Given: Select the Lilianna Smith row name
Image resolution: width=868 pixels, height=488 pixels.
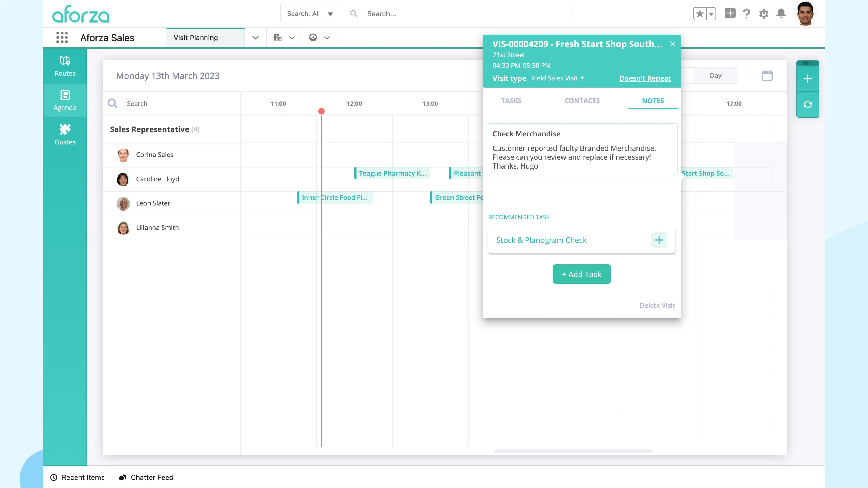Looking at the screenshot, I should click(x=157, y=227).
